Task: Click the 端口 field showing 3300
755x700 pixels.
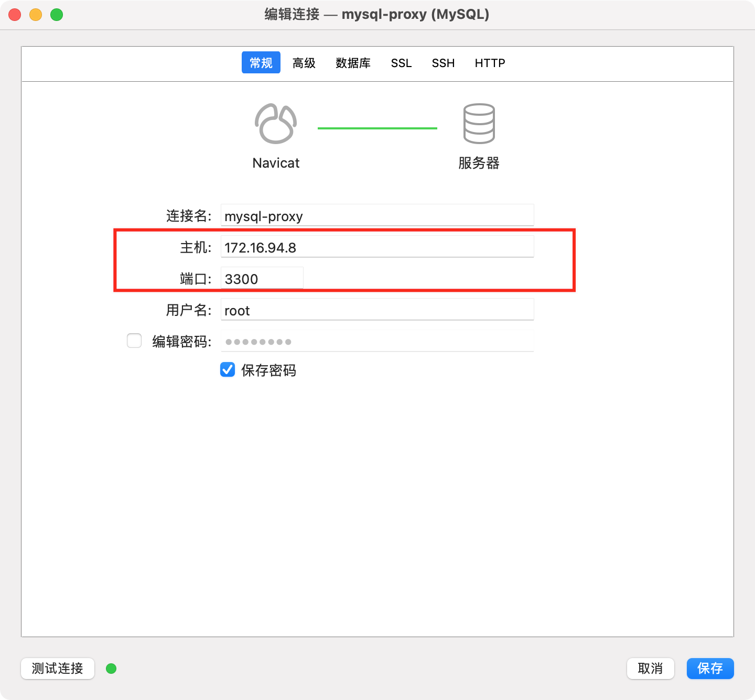Action: [262, 278]
